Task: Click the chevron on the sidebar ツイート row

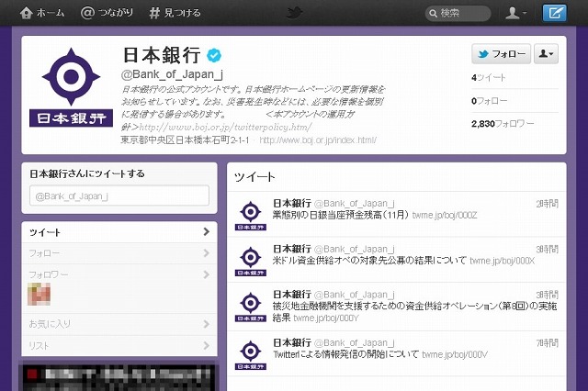Action: 206,232
